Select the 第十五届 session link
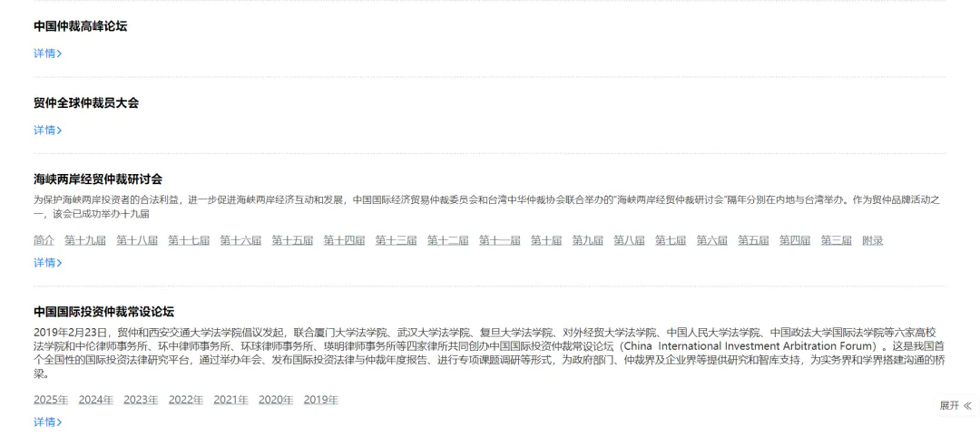980x436 pixels. point(292,240)
